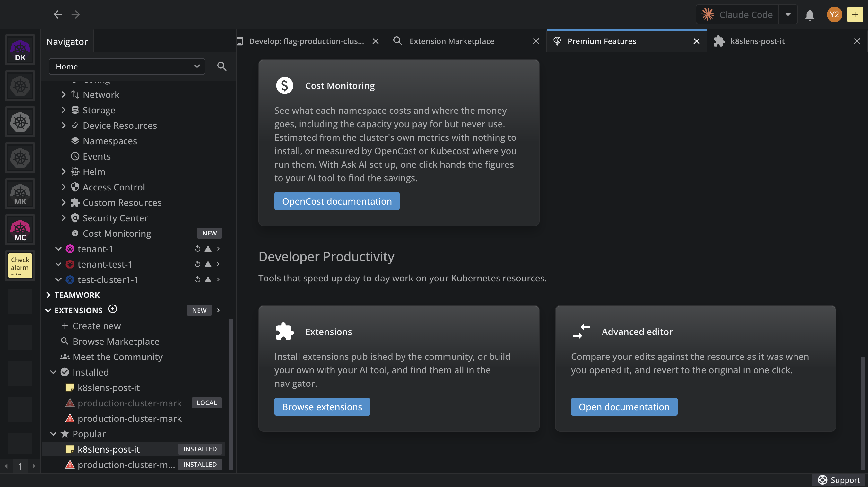
Task: Expand the Helm tree node
Action: click(x=64, y=172)
